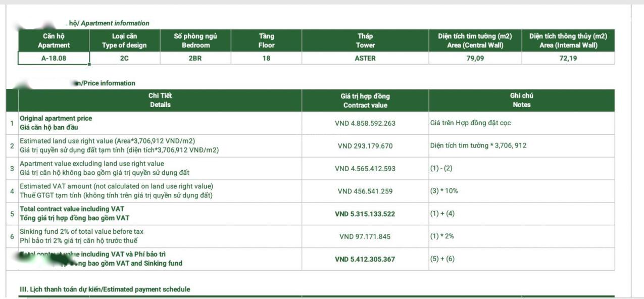
Task: Click the VAT amount cell VND 456.541.259
Action: point(365,191)
